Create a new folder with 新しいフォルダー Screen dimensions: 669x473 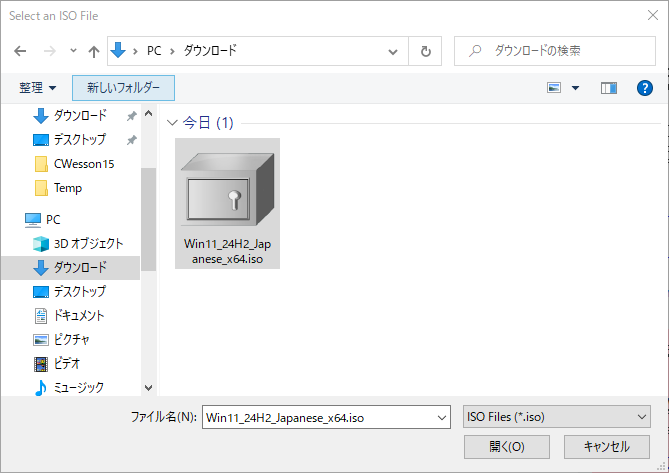pyautogui.click(x=123, y=88)
